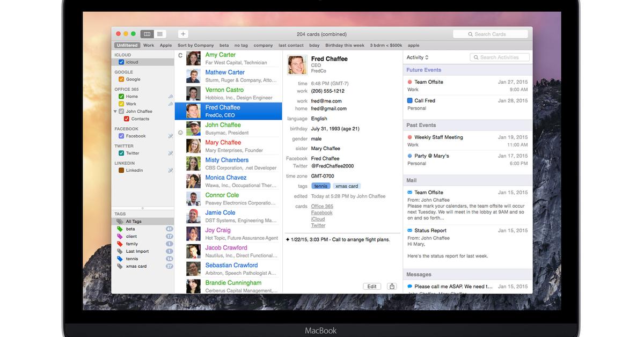Click the magnifier in Search Cards field
This screenshot has width=644, height=337.
(x=471, y=34)
